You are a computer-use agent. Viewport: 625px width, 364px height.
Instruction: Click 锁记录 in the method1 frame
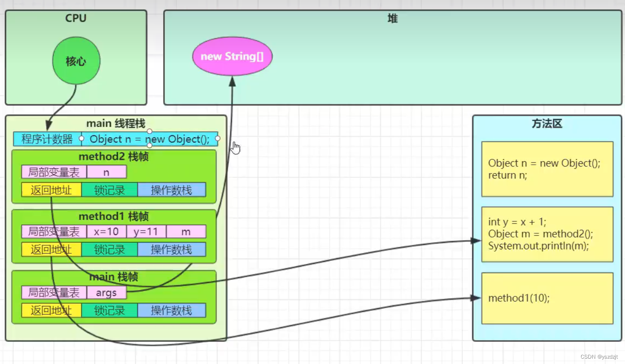pyautogui.click(x=109, y=249)
